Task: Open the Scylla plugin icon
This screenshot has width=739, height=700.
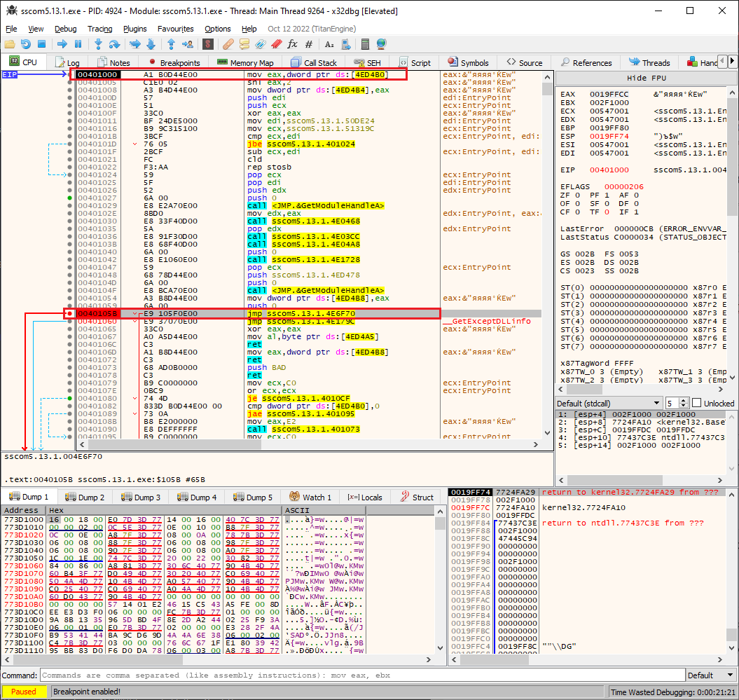Action: tap(207, 44)
